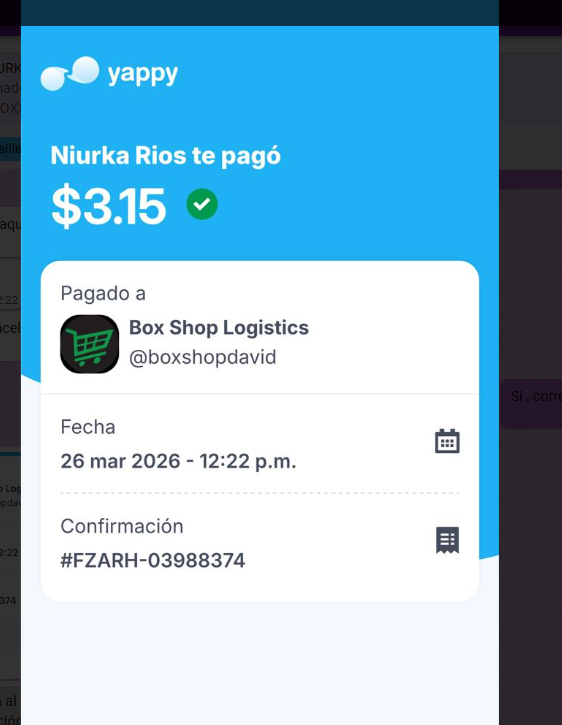Image resolution: width=562 pixels, height=725 pixels.
Task: Click the Pagado a label
Action: (x=103, y=293)
